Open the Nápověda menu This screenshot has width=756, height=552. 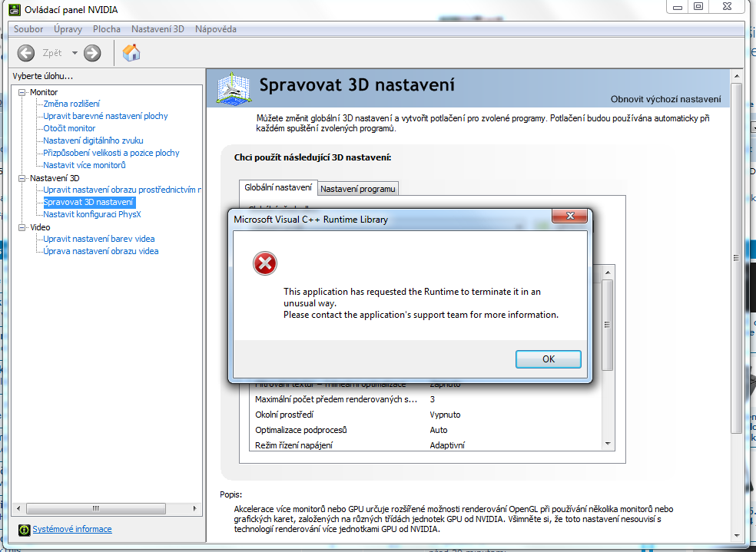tap(216, 29)
